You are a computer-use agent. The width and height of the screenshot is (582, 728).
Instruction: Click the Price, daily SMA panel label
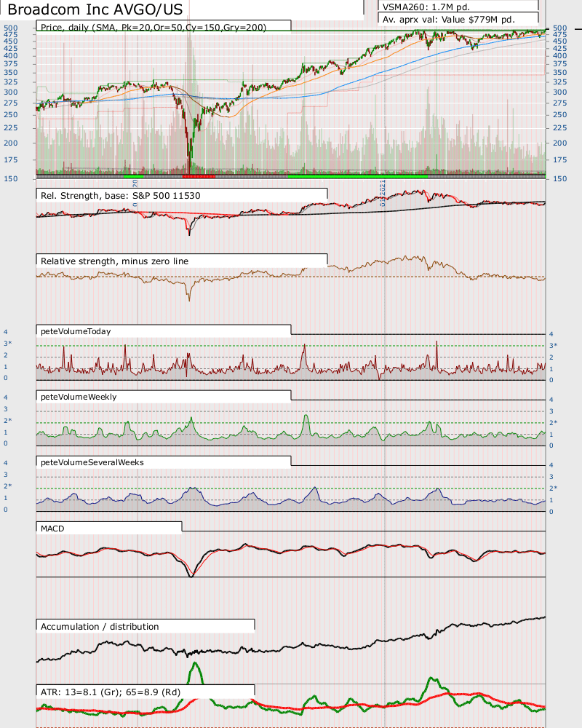click(154, 28)
